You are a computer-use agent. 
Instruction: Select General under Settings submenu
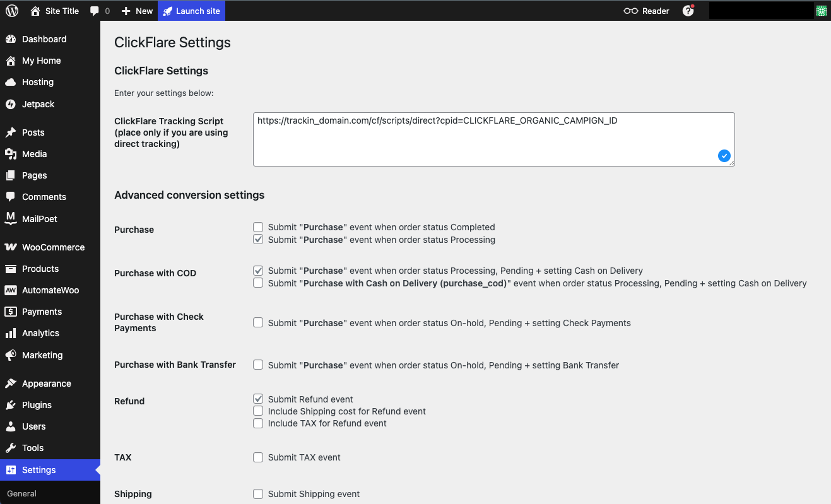click(22, 494)
